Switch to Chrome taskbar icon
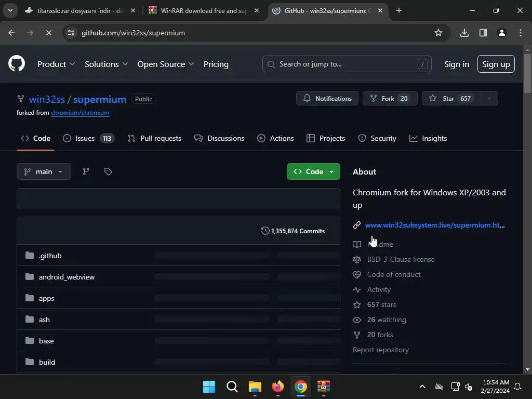 click(x=301, y=387)
